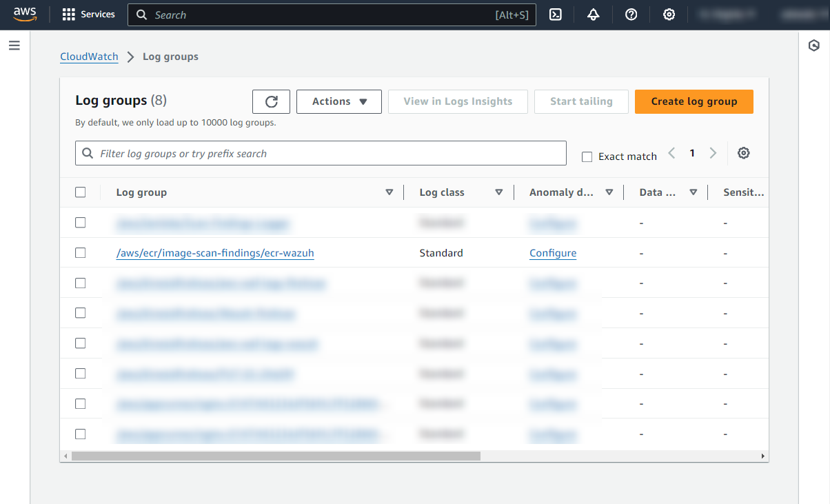
Task: Tick the select-all checkbox in table header
Action: (81, 192)
